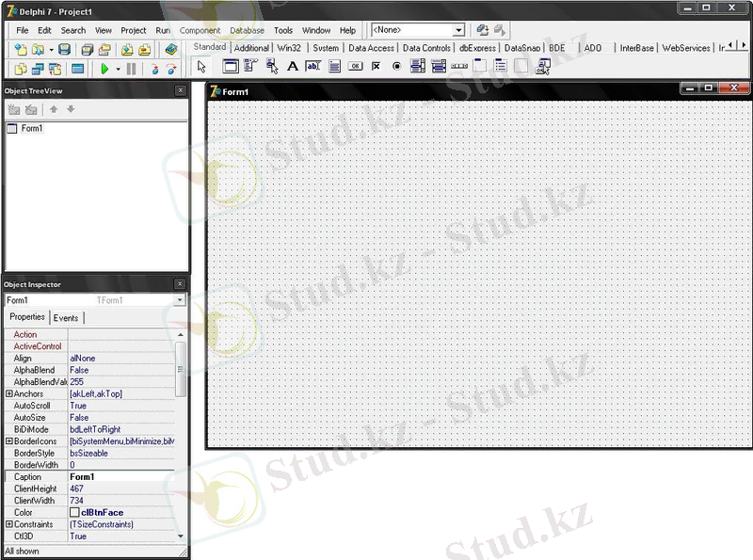Switch to the Additional palette tab
The height and width of the screenshot is (560, 753).
coord(251,48)
